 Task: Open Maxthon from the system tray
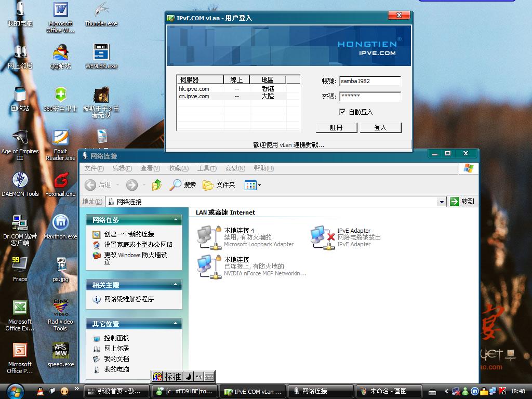(x=475, y=391)
